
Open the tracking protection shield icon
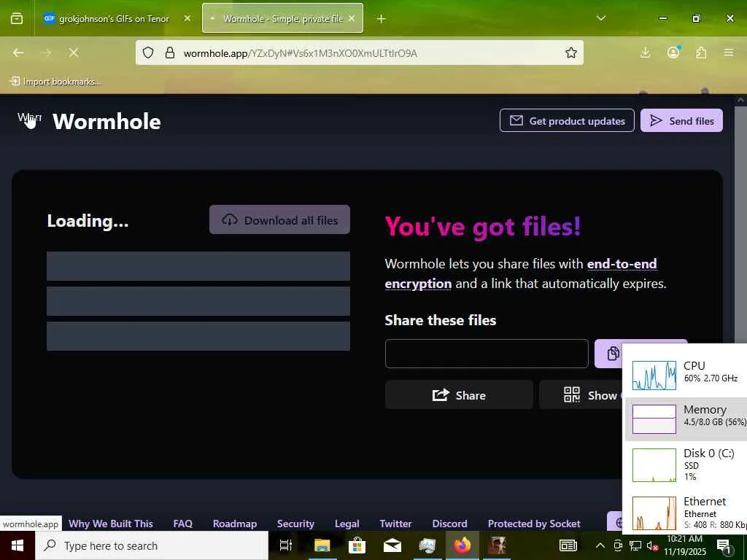(148, 52)
